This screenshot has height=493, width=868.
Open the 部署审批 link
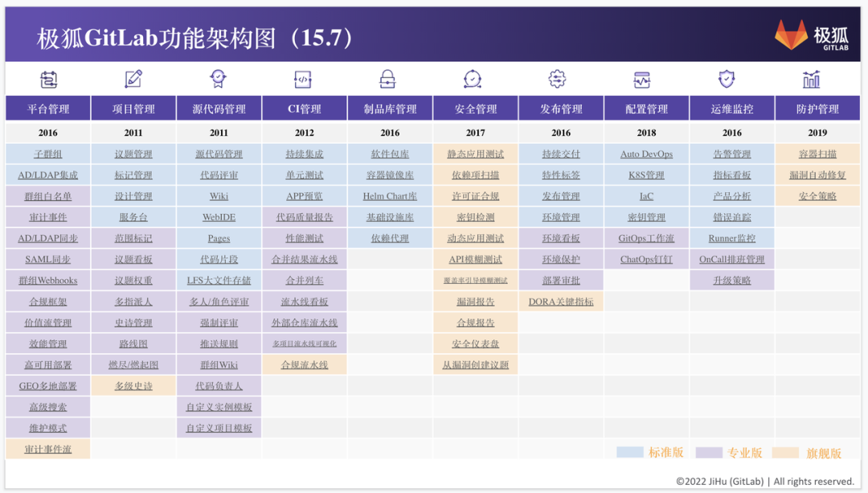click(561, 281)
